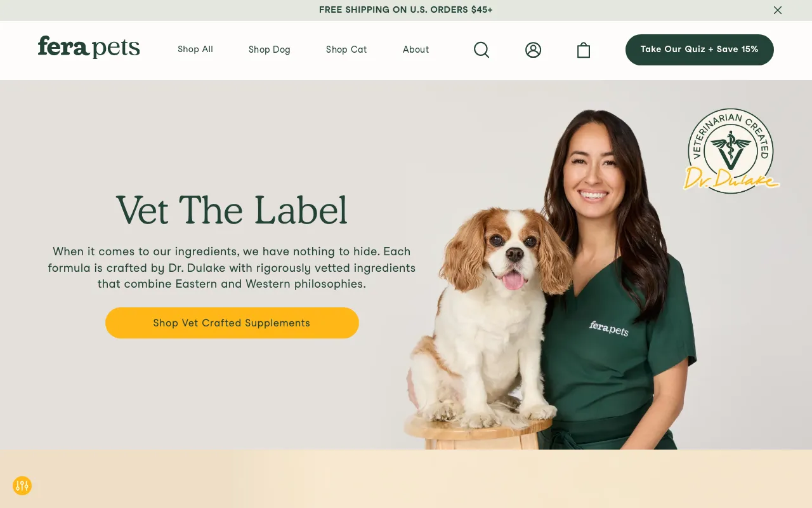This screenshot has height=508, width=812.
Task: Open the orange preferences sliders icon
Action: point(22,486)
